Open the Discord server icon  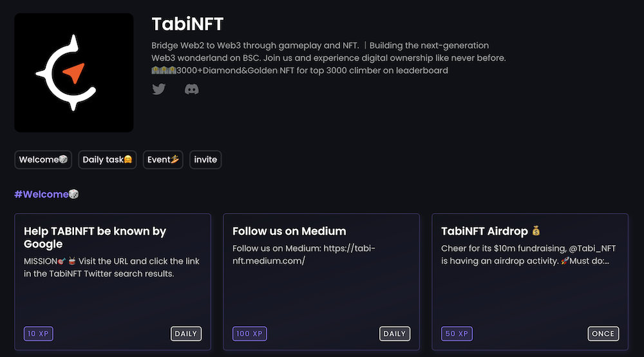point(191,89)
